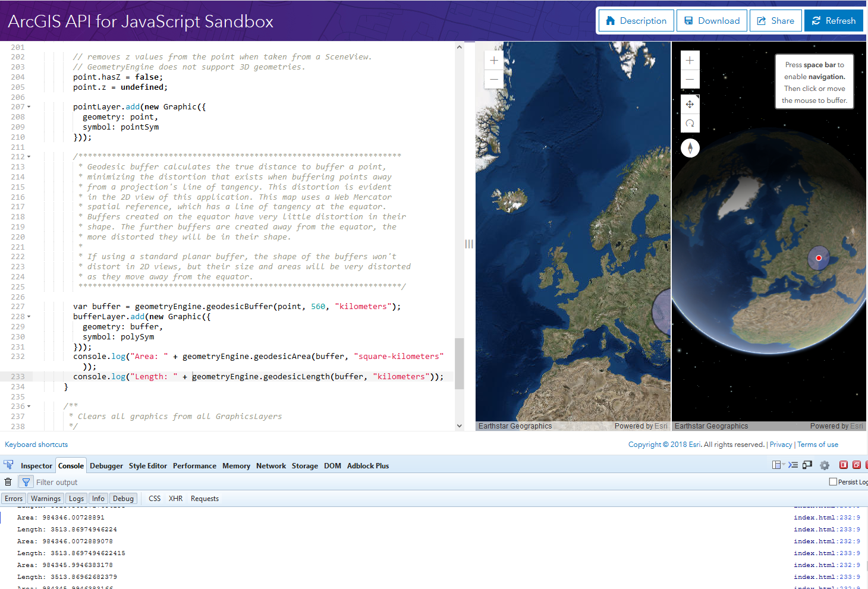Collapse code fold at line 228
The image size is (868, 589).
pos(29,317)
